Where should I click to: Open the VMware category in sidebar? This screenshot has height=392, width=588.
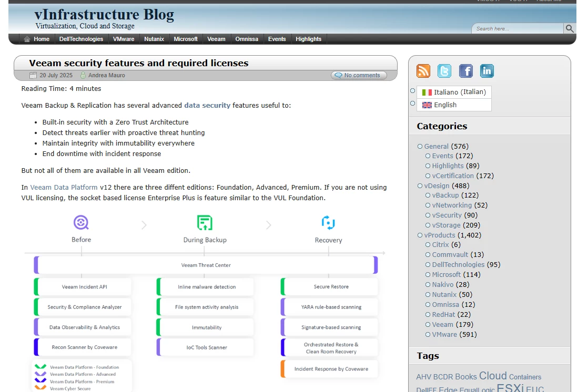coord(444,334)
